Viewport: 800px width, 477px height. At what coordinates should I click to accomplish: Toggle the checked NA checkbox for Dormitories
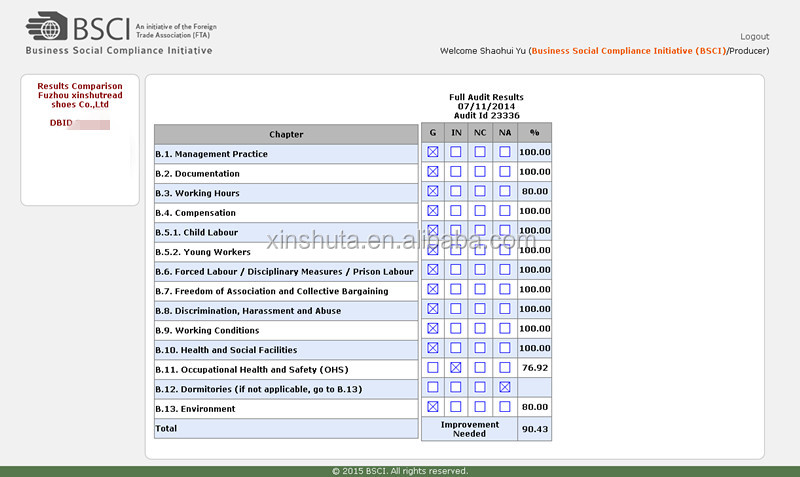click(505, 387)
